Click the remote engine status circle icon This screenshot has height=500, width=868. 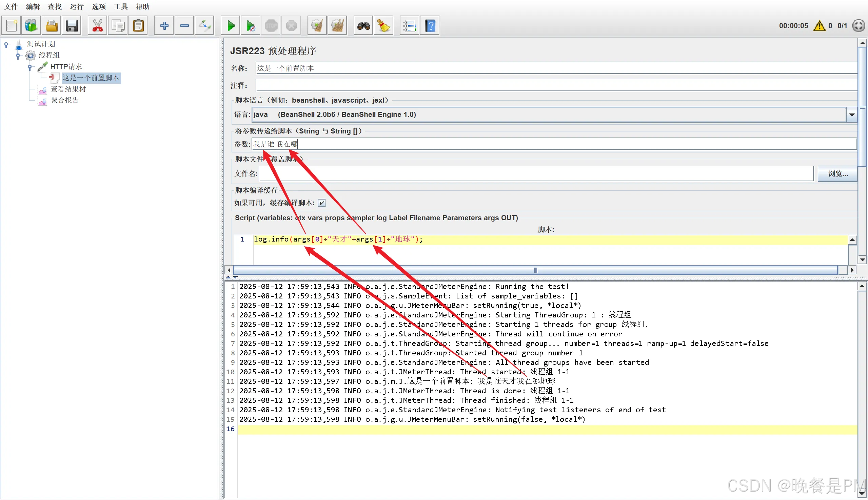click(x=859, y=26)
